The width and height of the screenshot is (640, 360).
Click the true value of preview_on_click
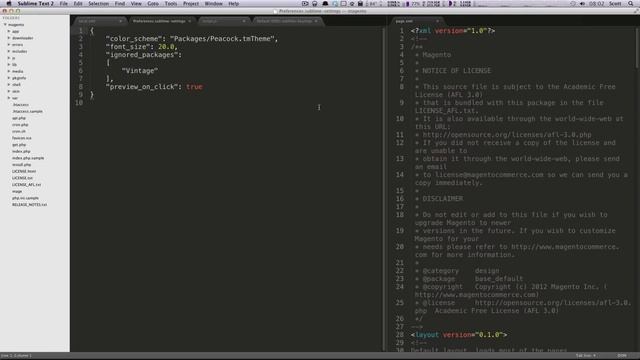click(194, 87)
